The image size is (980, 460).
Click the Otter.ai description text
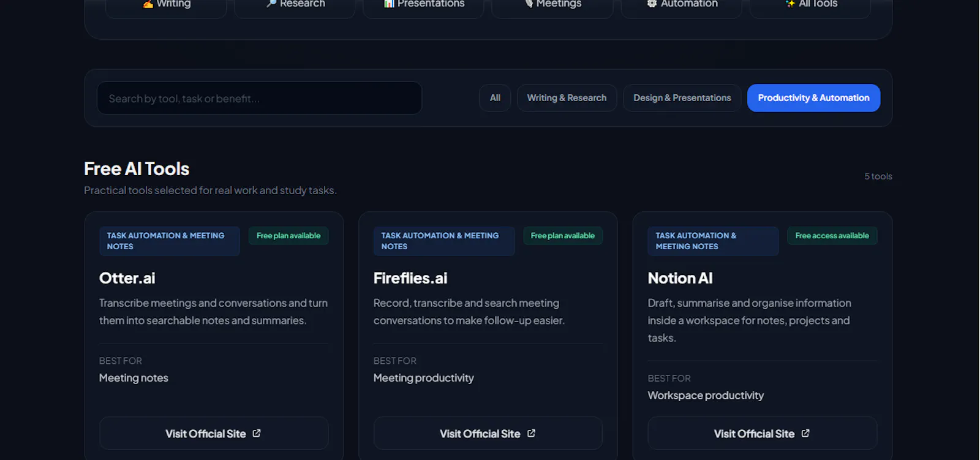[213, 312]
